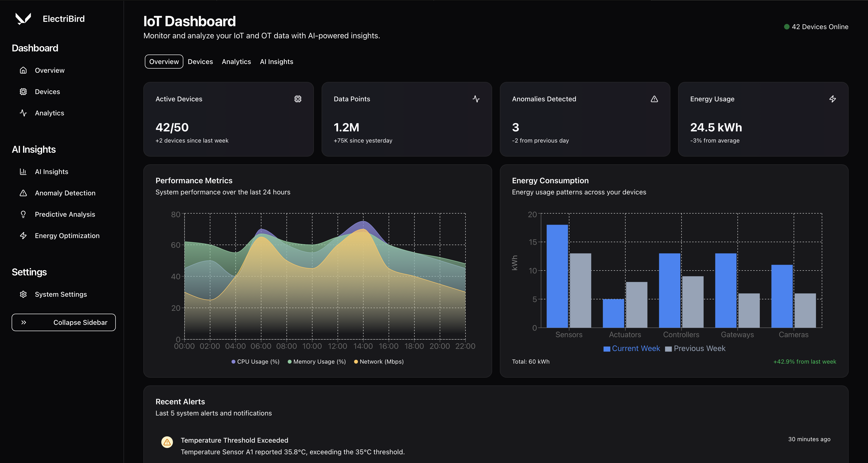Click the warning icon on the Anomalies Detected card
The image size is (868, 463).
pyautogui.click(x=654, y=99)
